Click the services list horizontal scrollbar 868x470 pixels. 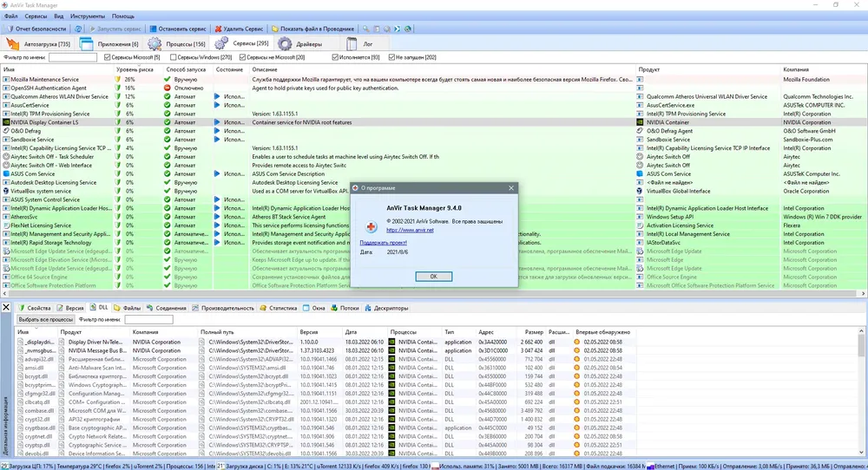click(431, 294)
